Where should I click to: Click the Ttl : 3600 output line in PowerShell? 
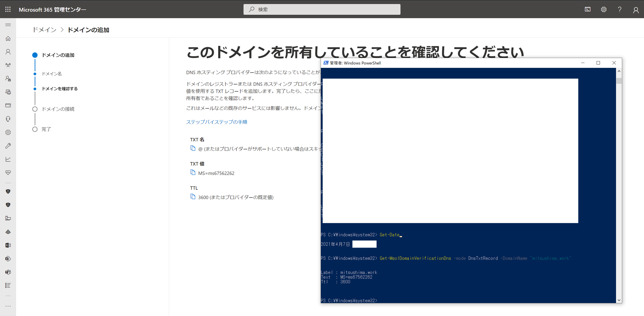tap(335, 282)
